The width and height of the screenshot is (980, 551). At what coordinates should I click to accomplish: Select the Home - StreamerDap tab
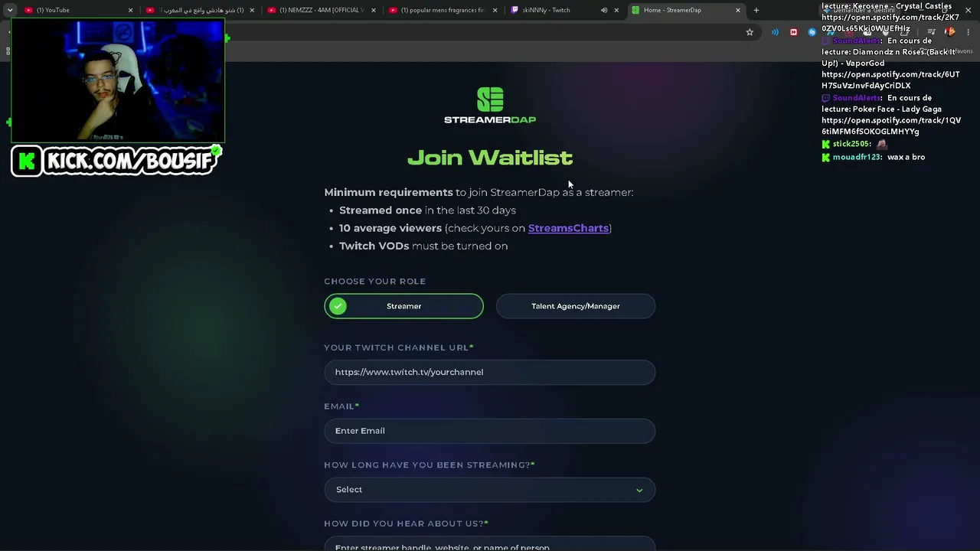tap(686, 10)
